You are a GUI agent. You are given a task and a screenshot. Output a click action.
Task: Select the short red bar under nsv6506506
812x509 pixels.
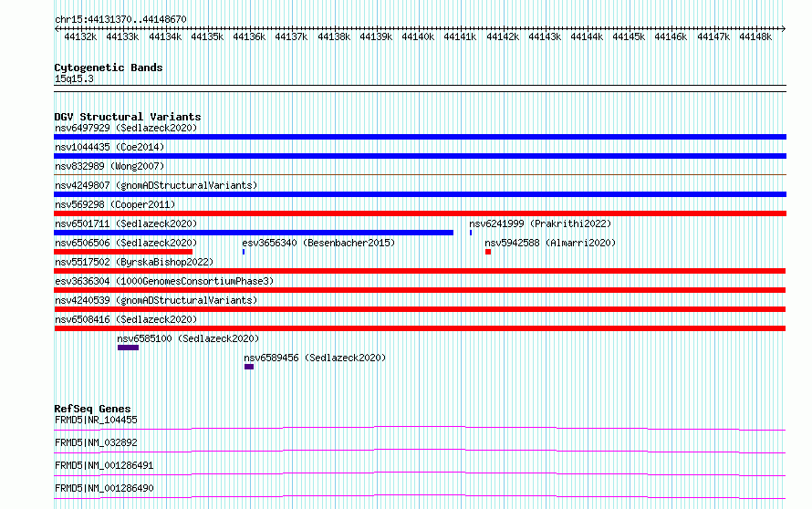coord(123,252)
